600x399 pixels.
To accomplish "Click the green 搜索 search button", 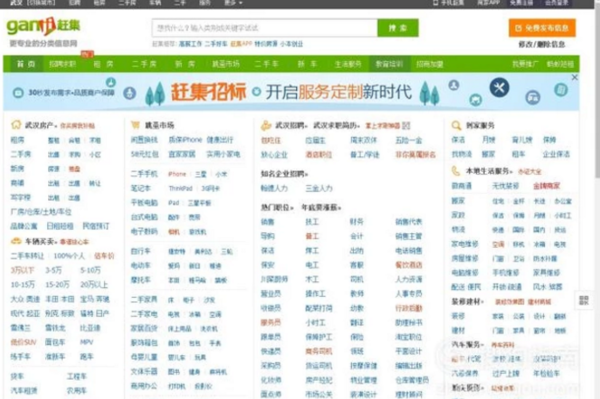I will [398, 28].
